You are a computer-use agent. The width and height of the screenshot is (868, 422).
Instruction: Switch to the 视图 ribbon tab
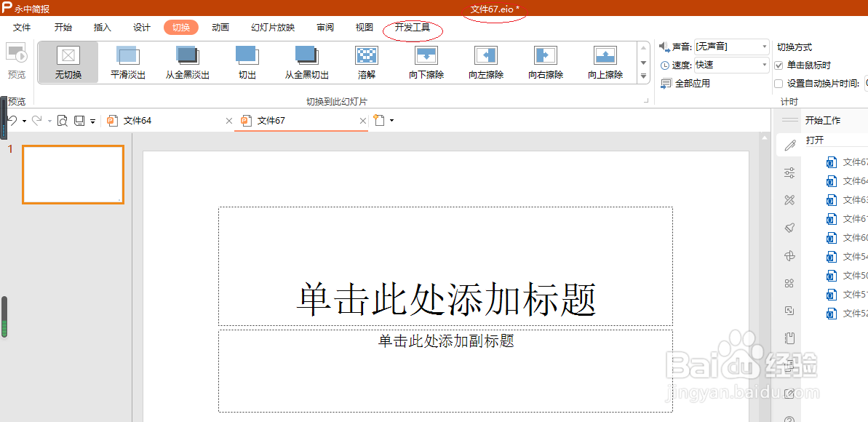click(x=365, y=28)
